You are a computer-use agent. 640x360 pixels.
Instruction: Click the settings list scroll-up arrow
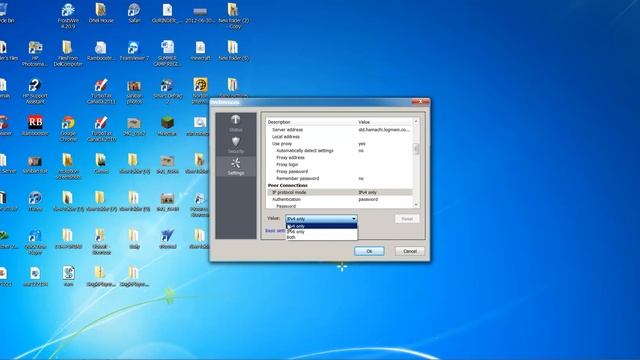click(x=416, y=121)
